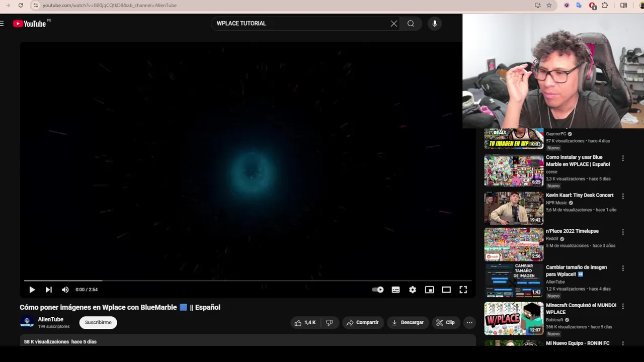Open video settings gear
Viewport: 644px width, 362px height.
coord(413,290)
